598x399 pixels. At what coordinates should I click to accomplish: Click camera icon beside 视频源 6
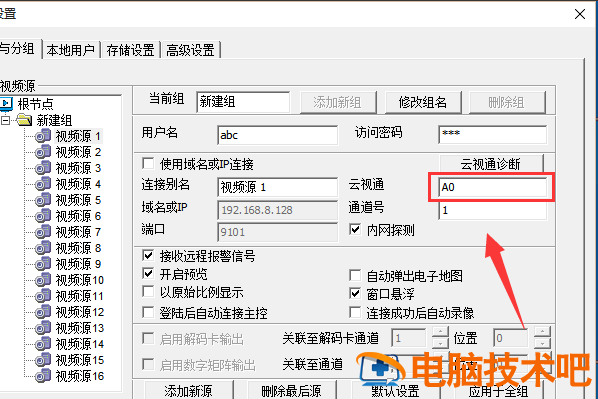(x=43, y=216)
